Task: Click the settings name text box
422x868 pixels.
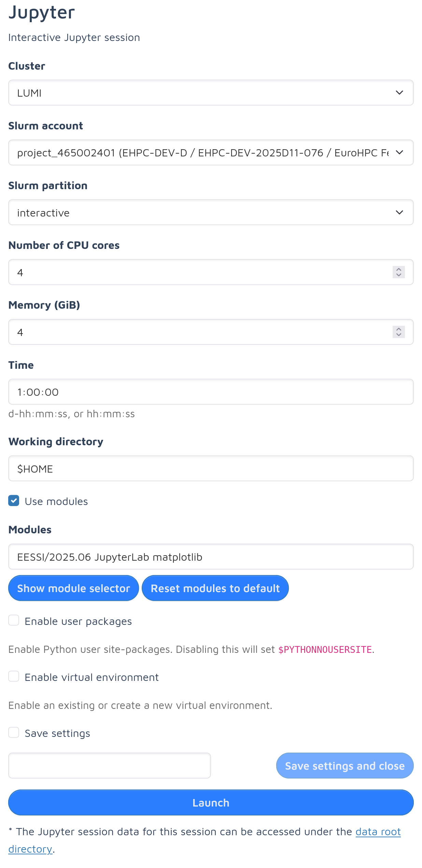Action: 109,766
